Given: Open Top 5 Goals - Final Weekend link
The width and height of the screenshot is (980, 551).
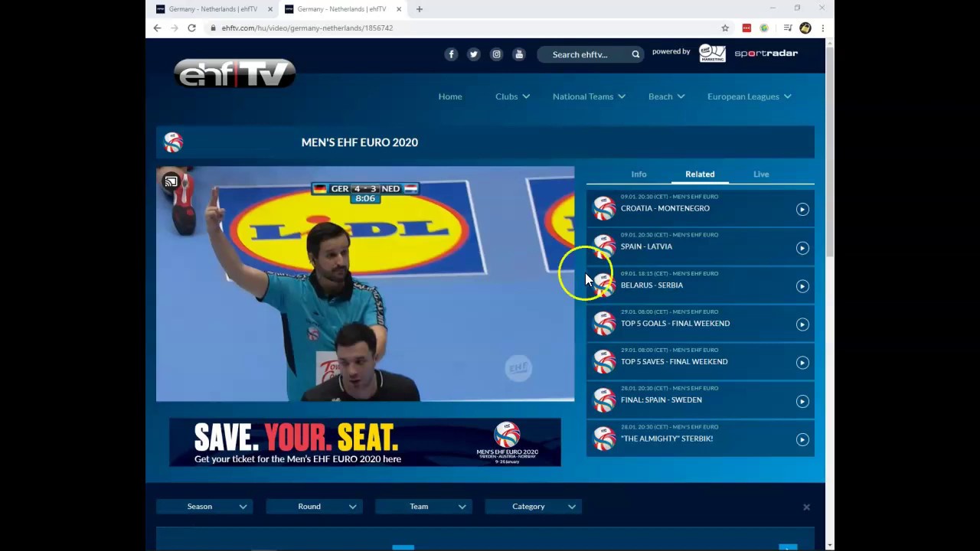Looking at the screenshot, I should pos(675,323).
